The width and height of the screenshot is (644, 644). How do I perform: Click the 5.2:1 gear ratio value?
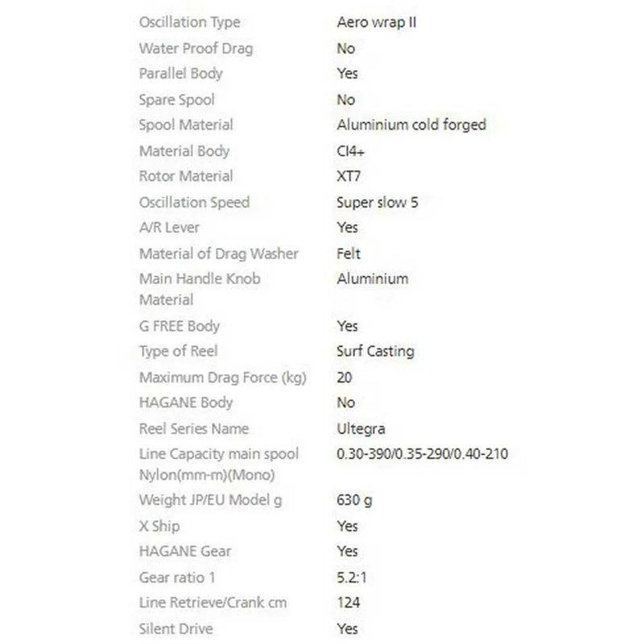(x=352, y=578)
